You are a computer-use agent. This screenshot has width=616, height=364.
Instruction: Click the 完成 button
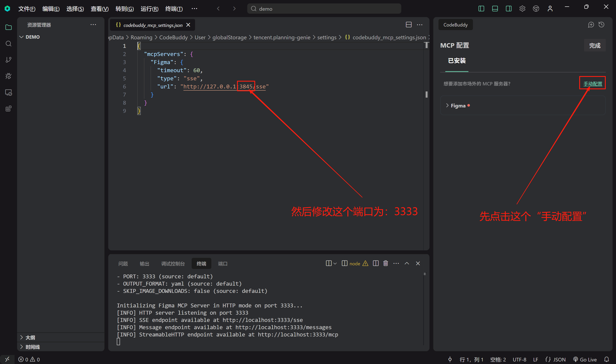pos(595,45)
